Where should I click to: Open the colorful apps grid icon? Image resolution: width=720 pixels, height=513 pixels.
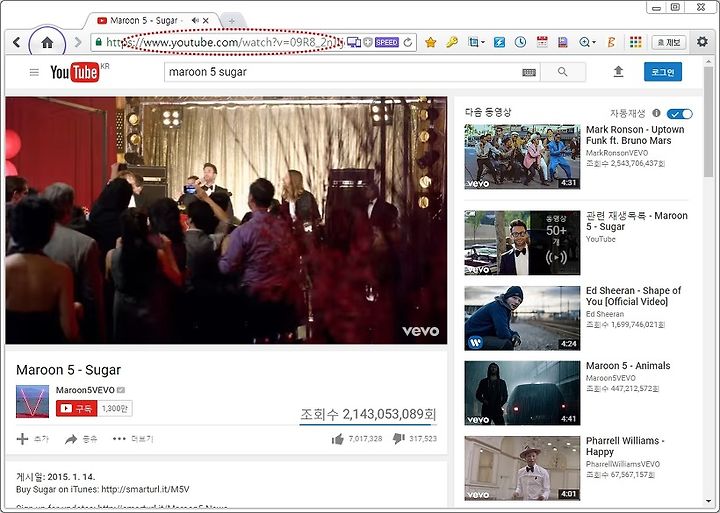click(x=636, y=43)
